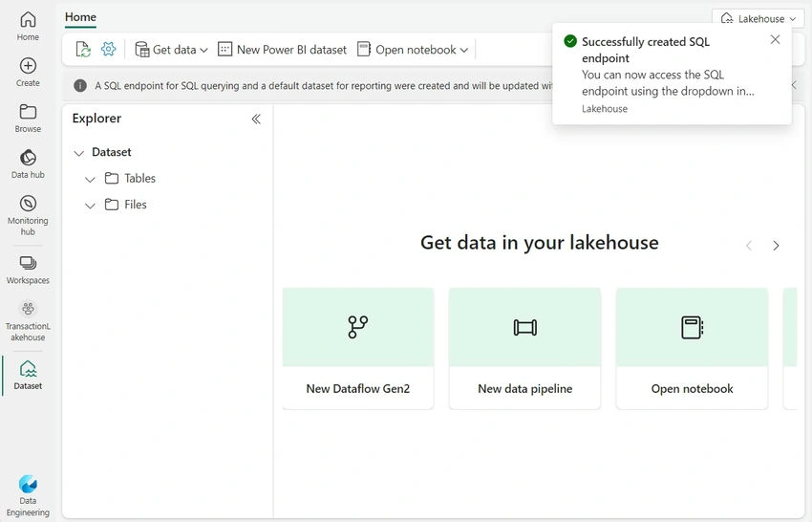Close the SQL endpoint success notification
The width and height of the screenshot is (812, 522).
tap(775, 39)
